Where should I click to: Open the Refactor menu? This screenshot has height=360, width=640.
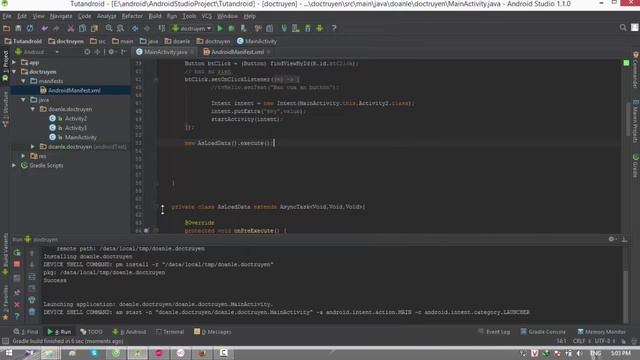coord(132,16)
